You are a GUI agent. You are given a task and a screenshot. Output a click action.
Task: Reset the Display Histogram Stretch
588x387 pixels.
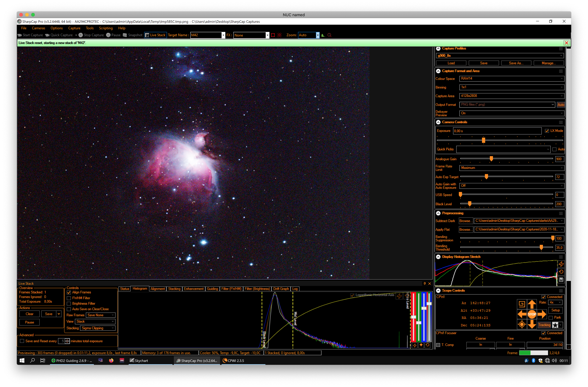[561, 272]
